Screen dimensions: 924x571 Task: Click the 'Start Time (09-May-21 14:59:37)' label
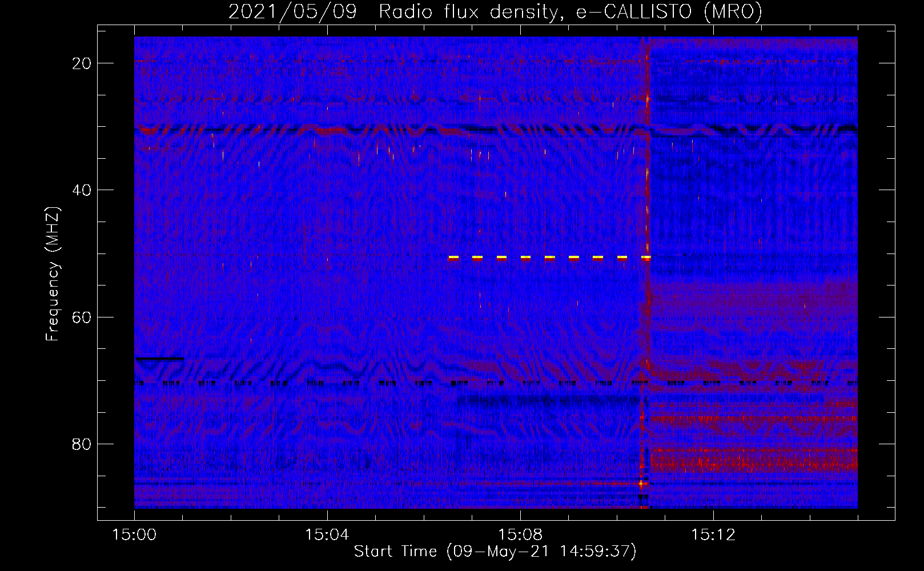[495, 552]
